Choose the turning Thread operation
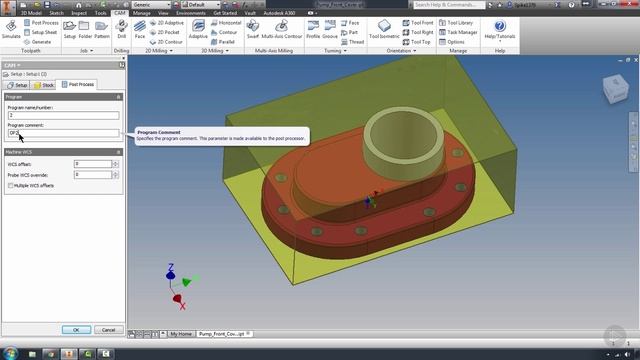 coord(352,42)
